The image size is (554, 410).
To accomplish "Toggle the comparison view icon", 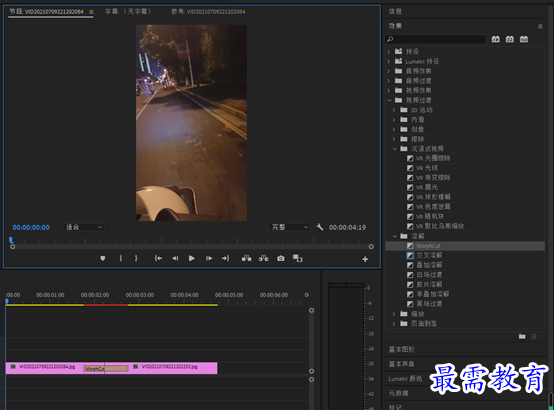I will (297, 258).
